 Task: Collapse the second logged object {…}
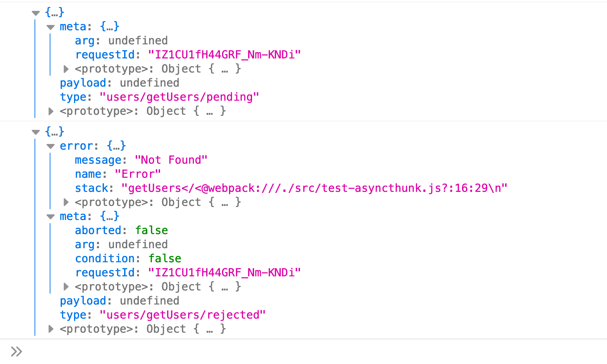pos(36,132)
